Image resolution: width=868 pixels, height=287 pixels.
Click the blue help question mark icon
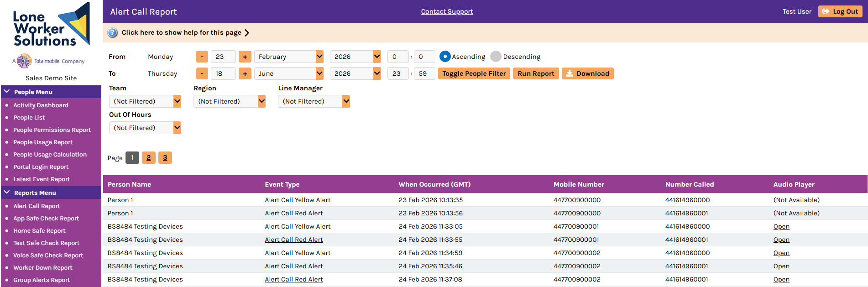113,33
